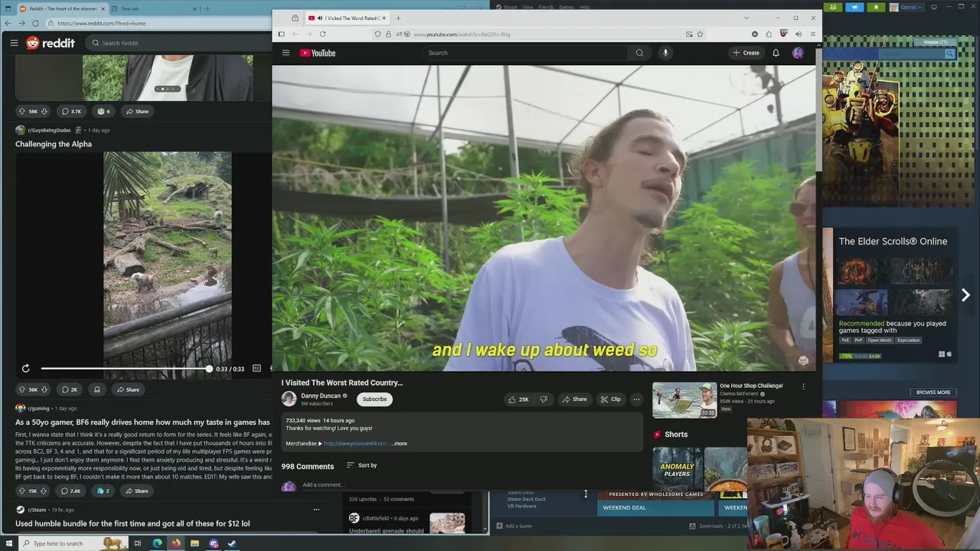Open the YouTube browser application menu
The image size is (980, 551).
(812, 34)
